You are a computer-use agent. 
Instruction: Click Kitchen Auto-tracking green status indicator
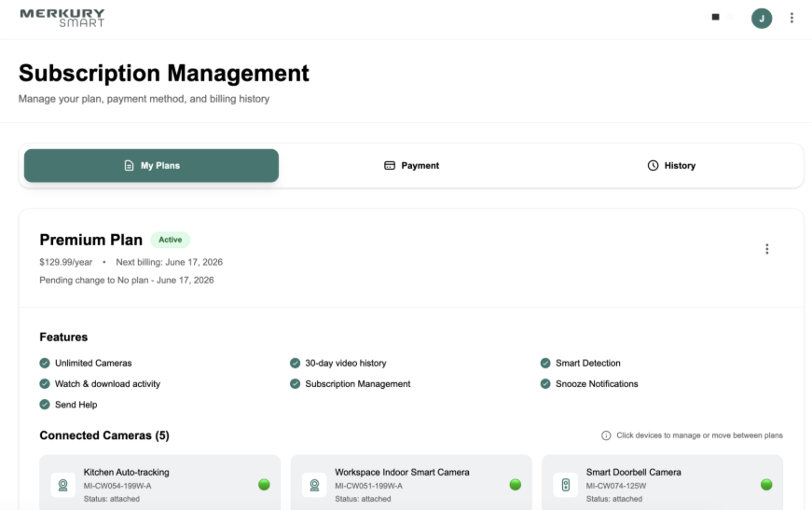pyautogui.click(x=264, y=485)
